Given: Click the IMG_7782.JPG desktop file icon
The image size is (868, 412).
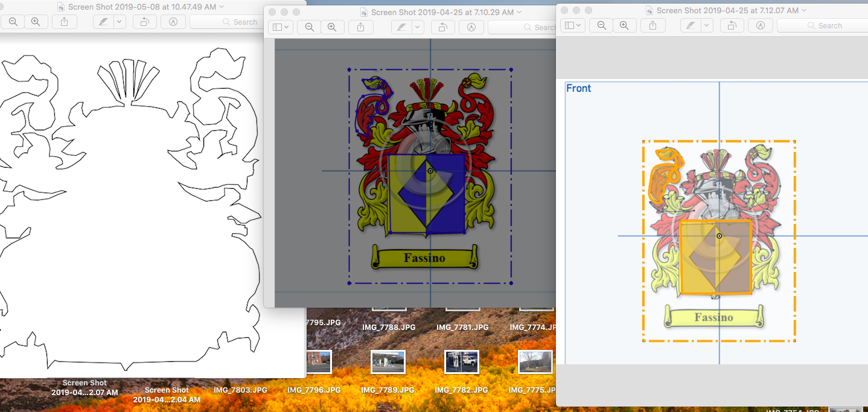Looking at the screenshot, I should coord(462,363).
